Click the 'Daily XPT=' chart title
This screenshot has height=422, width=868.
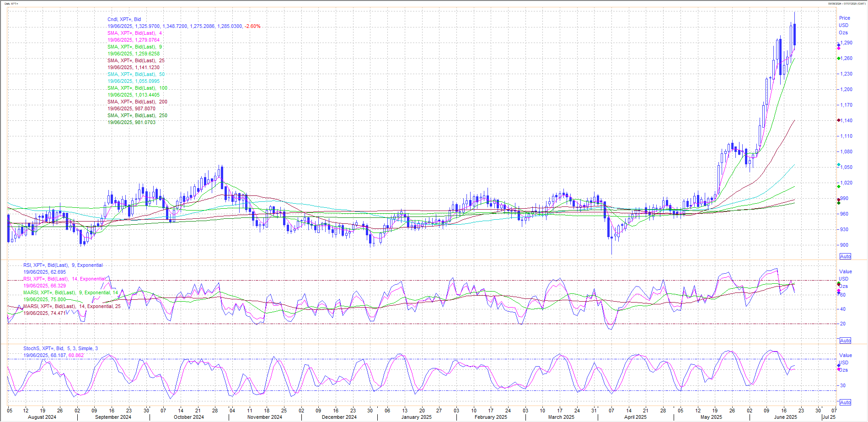[x=11, y=4]
